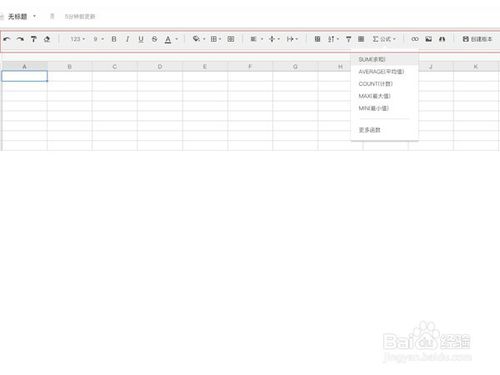Select column B header

pyautogui.click(x=70, y=67)
